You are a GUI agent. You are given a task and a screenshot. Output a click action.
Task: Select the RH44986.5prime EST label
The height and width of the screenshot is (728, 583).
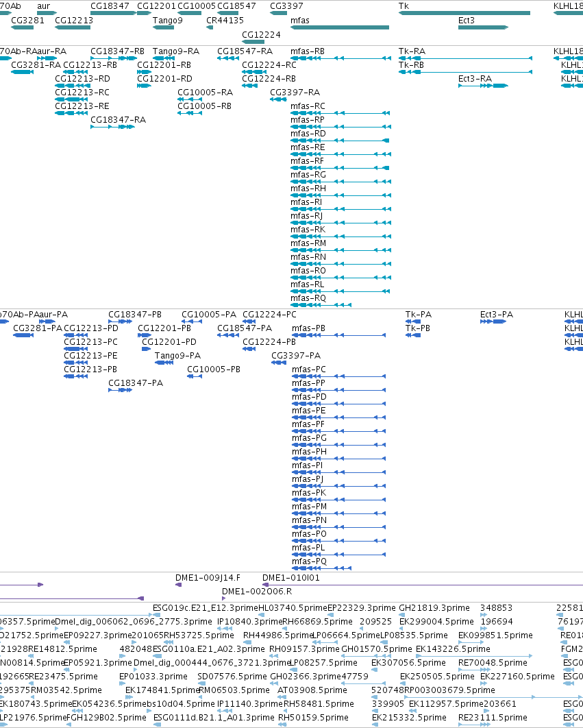[279, 635]
